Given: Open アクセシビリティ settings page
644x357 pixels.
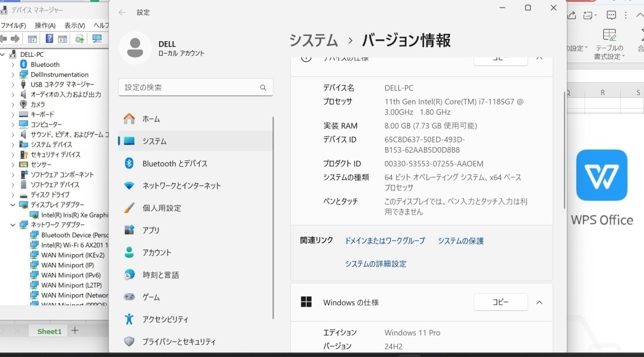Looking at the screenshot, I should coord(195,319).
